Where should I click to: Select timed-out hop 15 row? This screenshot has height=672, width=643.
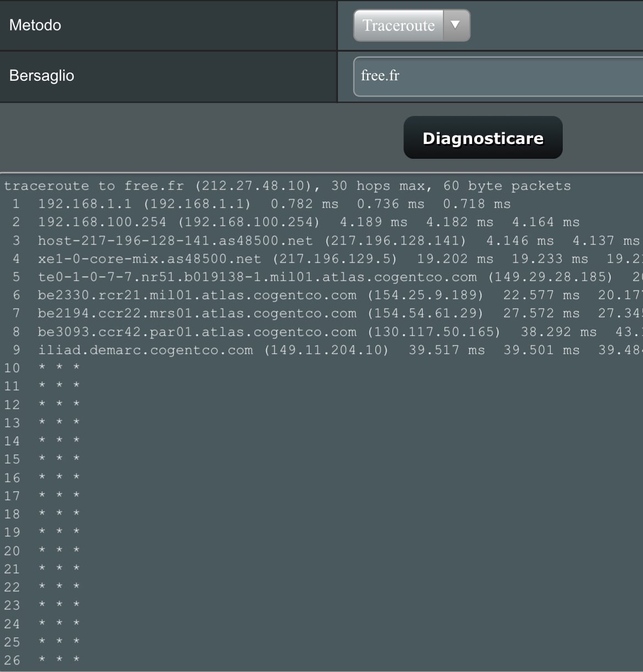[x=42, y=459]
